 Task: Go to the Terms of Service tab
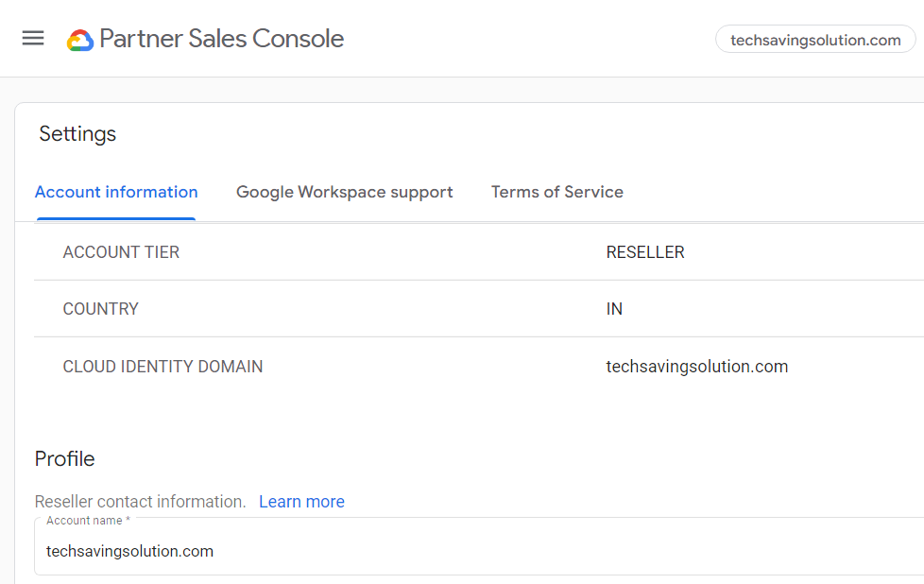coord(556,192)
